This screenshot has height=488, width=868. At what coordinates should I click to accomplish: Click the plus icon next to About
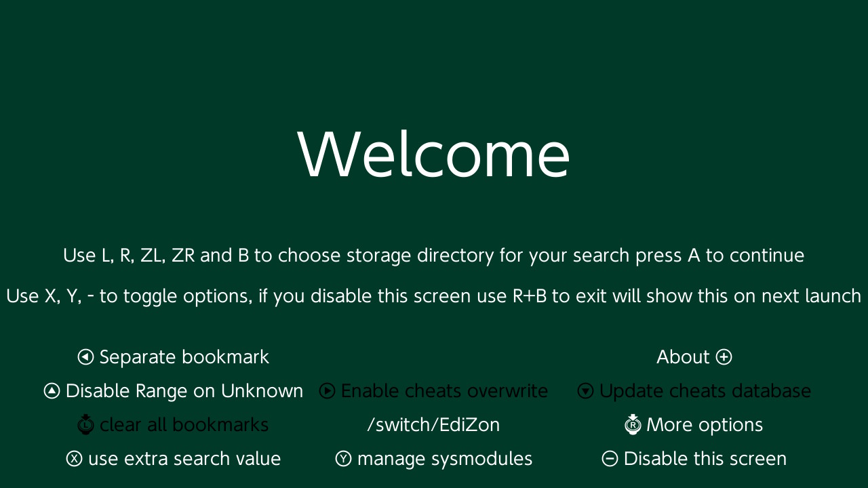click(x=724, y=357)
